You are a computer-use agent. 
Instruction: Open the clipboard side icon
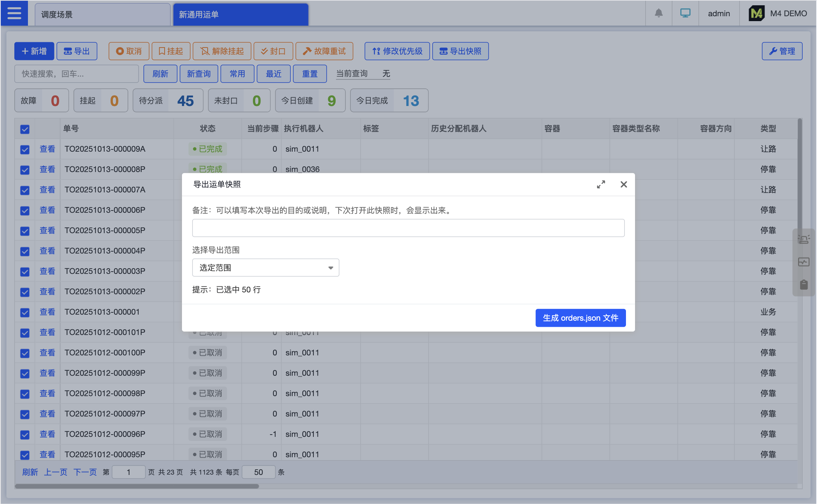click(804, 284)
